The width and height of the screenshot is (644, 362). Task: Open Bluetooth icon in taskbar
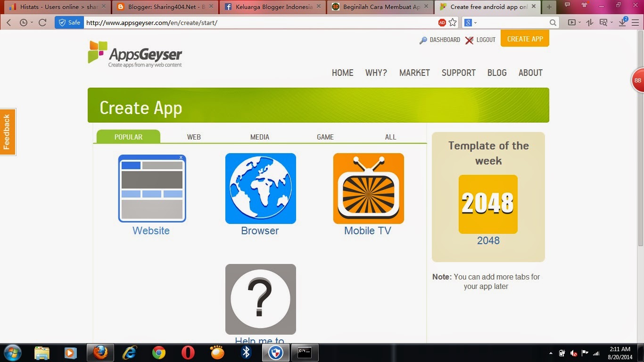[246, 353]
